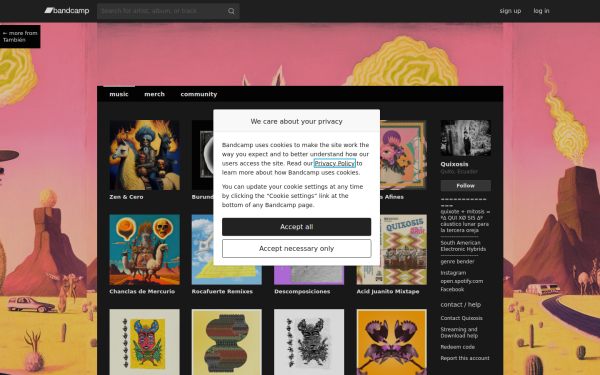This screenshot has height=375, width=600.
Task: Open the orange symmetrical flower album cover
Action: [x=391, y=342]
